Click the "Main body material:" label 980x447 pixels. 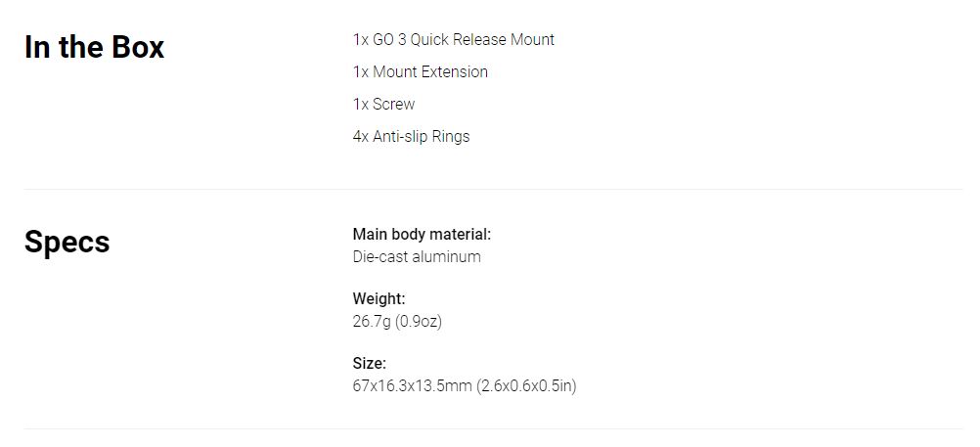pyautogui.click(x=422, y=235)
